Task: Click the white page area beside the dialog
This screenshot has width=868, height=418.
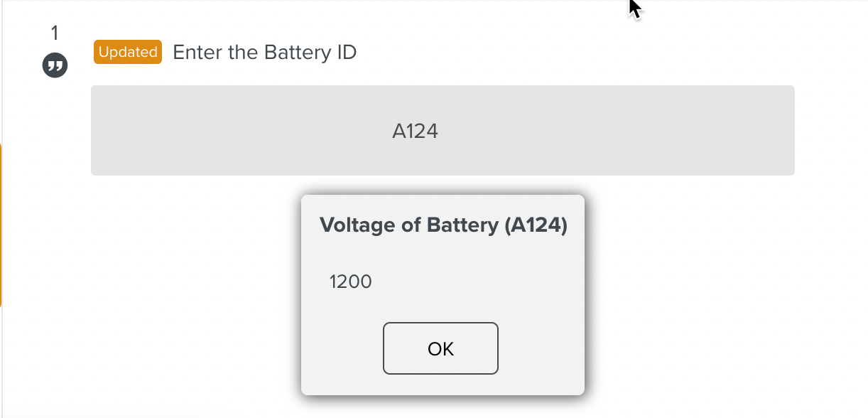Action: click(x=710, y=299)
